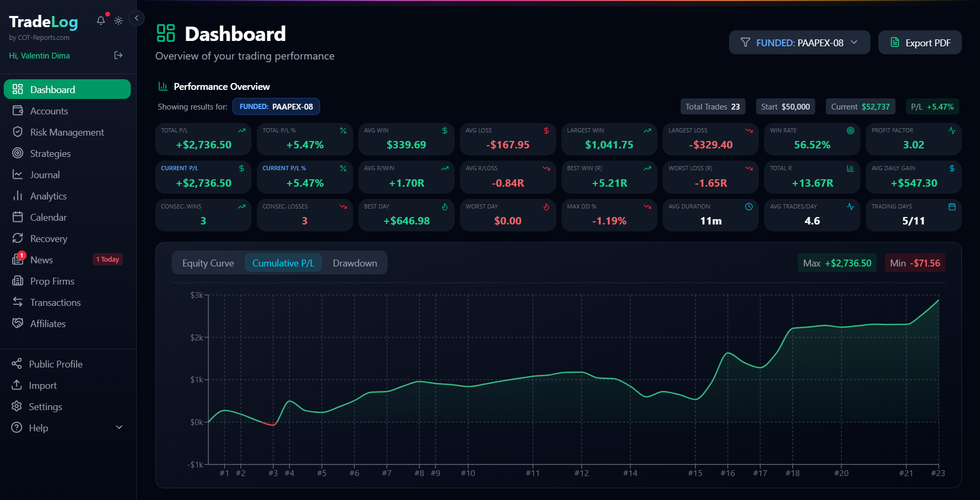
Task: Switch to the Equity Curve tab
Action: [x=208, y=263]
